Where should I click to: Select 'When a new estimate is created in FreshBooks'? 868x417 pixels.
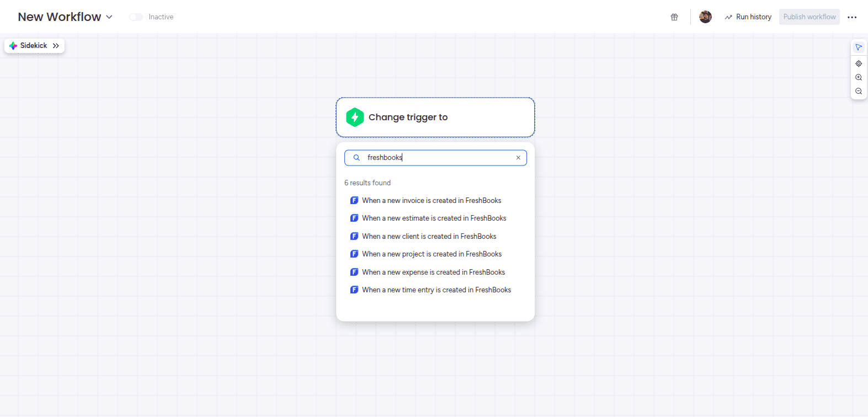pyautogui.click(x=434, y=218)
